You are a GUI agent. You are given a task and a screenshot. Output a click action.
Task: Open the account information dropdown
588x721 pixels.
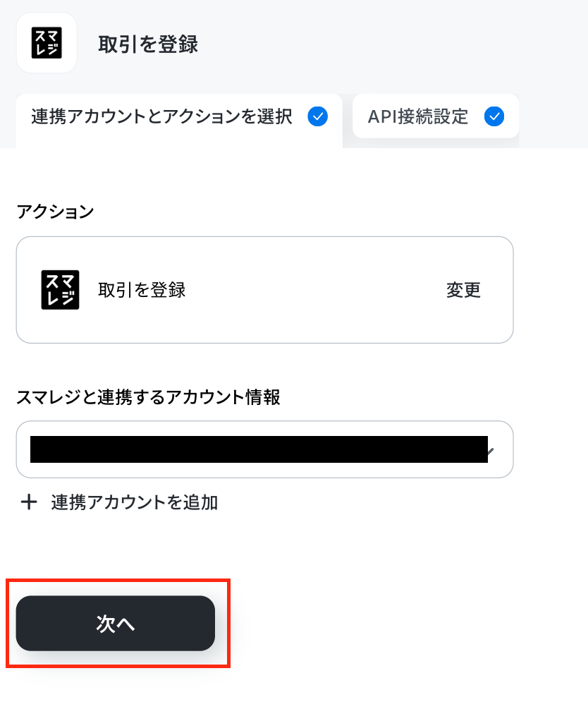coord(264,449)
